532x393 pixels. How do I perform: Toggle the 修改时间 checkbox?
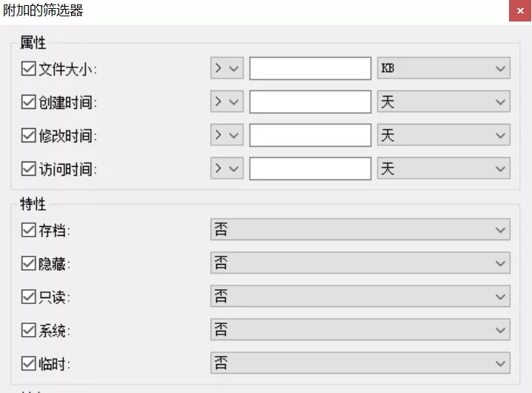coord(28,135)
